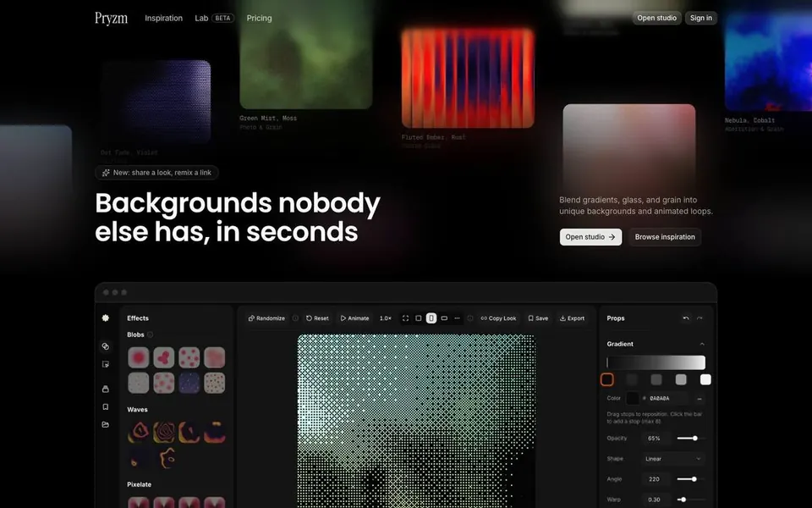Click the Sign in button
This screenshot has width=812, height=508.
(x=701, y=18)
